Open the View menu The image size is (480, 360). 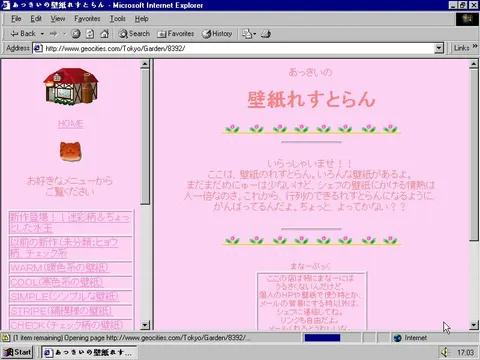(x=58, y=19)
